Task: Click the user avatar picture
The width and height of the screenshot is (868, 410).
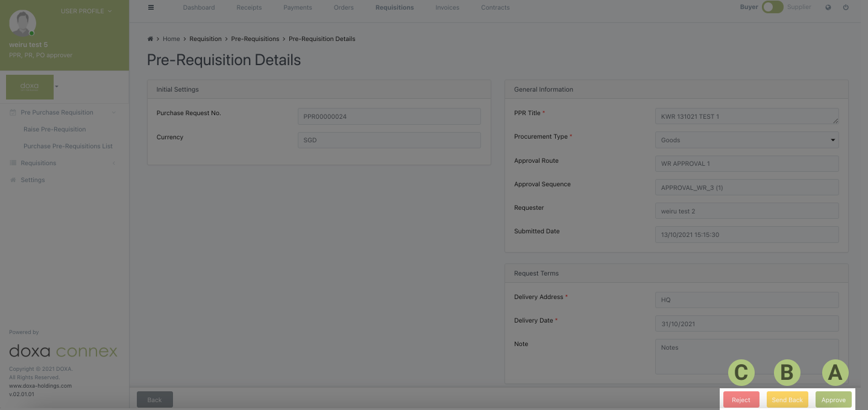Action: (x=22, y=24)
